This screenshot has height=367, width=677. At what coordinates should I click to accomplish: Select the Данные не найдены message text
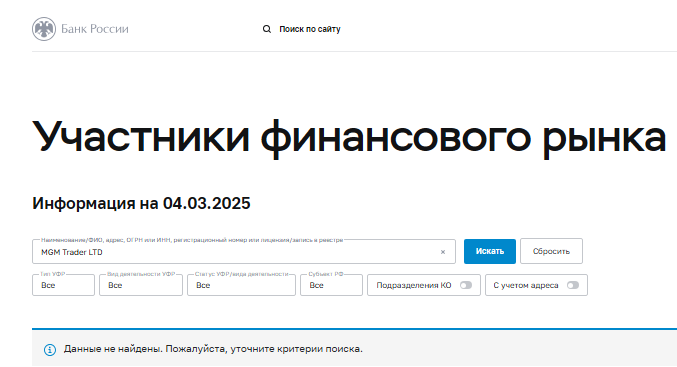pos(213,349)
